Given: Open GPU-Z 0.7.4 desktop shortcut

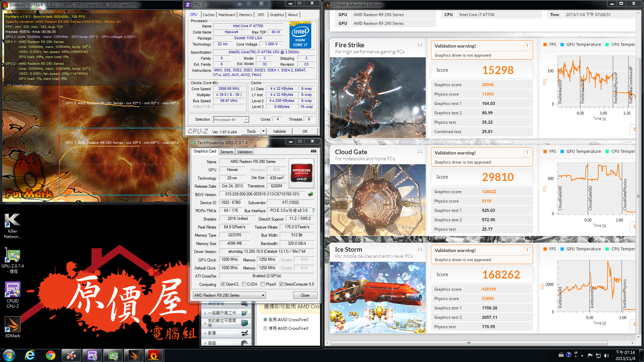Looking at the screenshot, I should click(x=12, y=261).
